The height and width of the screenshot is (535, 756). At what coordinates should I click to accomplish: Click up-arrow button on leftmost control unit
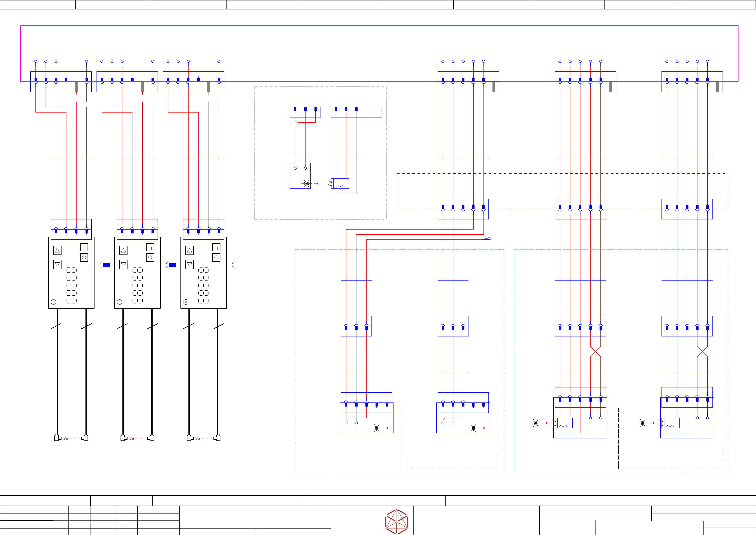(57, 250)
